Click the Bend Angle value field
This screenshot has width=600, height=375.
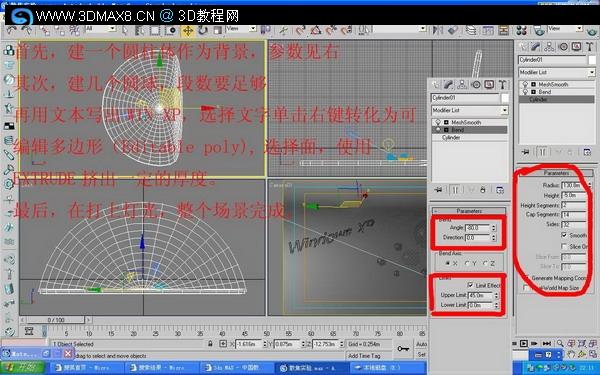(477, 228)
